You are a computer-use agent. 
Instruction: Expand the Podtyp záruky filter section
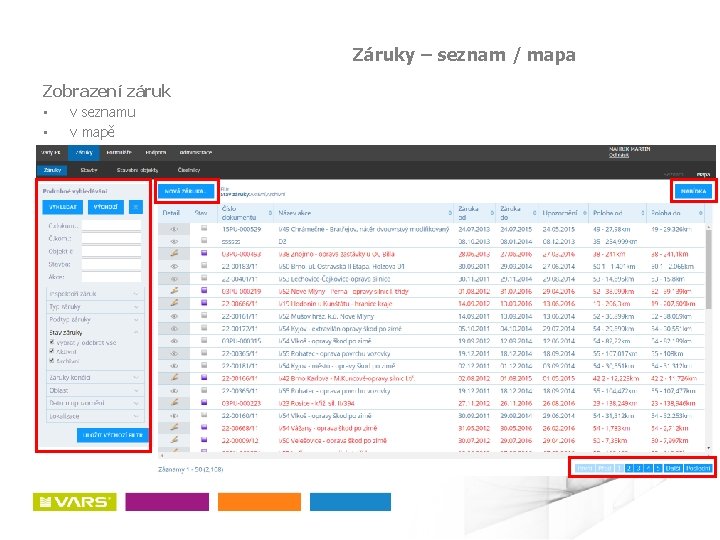point(95,319)
